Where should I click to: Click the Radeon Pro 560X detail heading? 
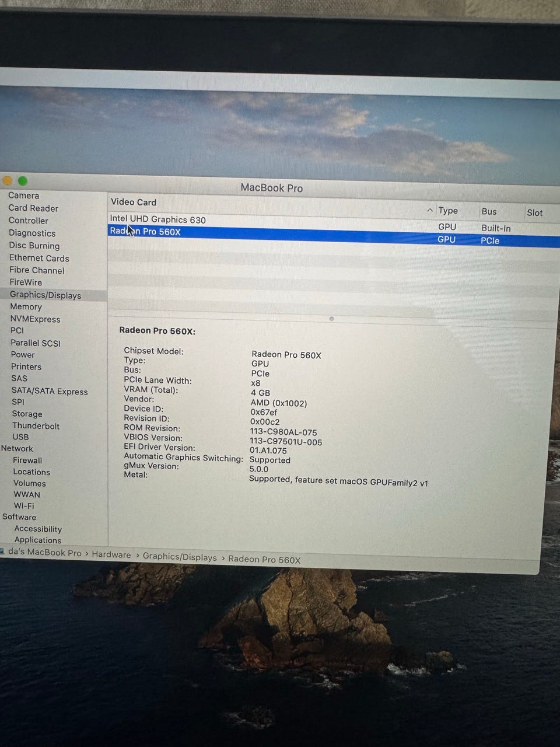[x=157, y=331]
